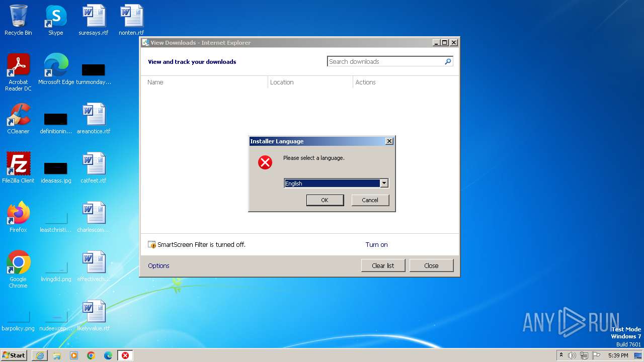Select the suresays.rtf file icon
644x362 pixels.
coord(94,20)
